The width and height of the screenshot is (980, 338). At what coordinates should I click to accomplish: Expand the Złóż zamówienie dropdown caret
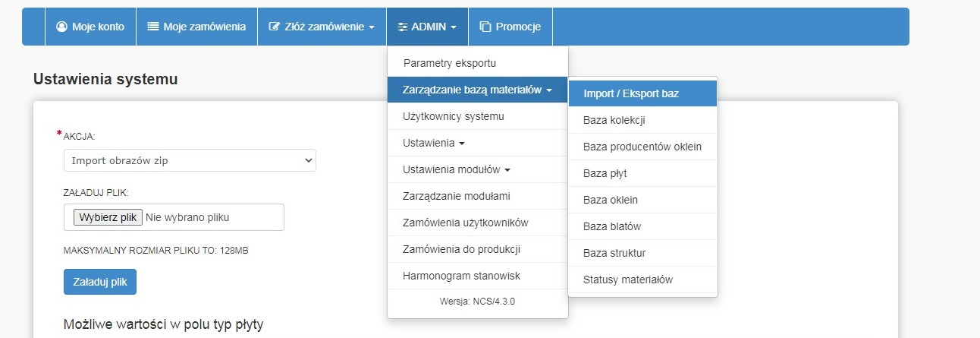point(372,27)
